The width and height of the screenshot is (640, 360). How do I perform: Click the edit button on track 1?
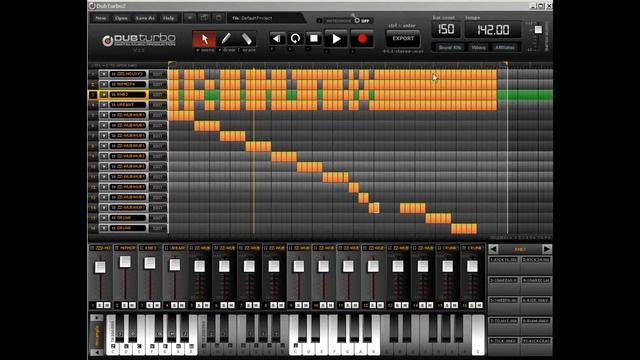point(158,74)
